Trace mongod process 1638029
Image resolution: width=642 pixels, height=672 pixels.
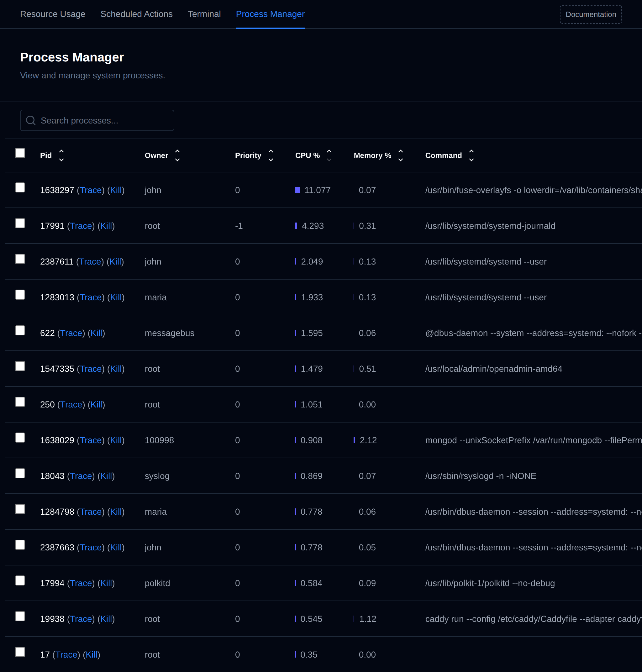[91, 441]
